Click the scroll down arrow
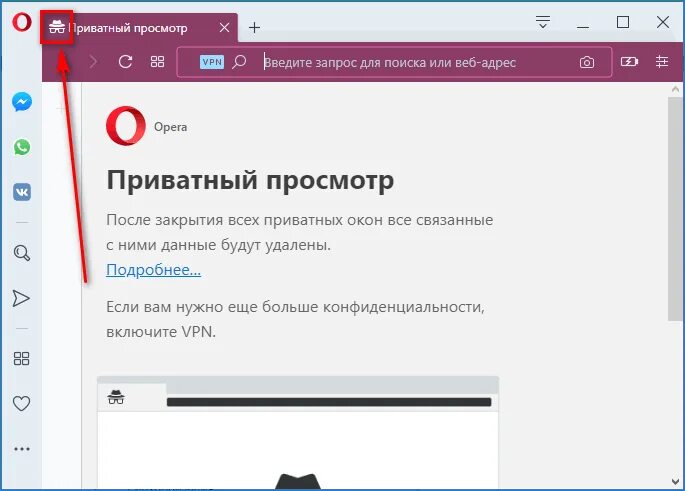 pyautogui.click(x=675, y=481)
